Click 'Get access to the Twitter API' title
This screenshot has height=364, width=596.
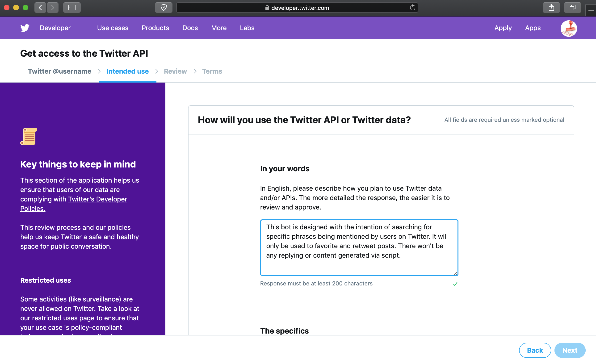point(84,53)
